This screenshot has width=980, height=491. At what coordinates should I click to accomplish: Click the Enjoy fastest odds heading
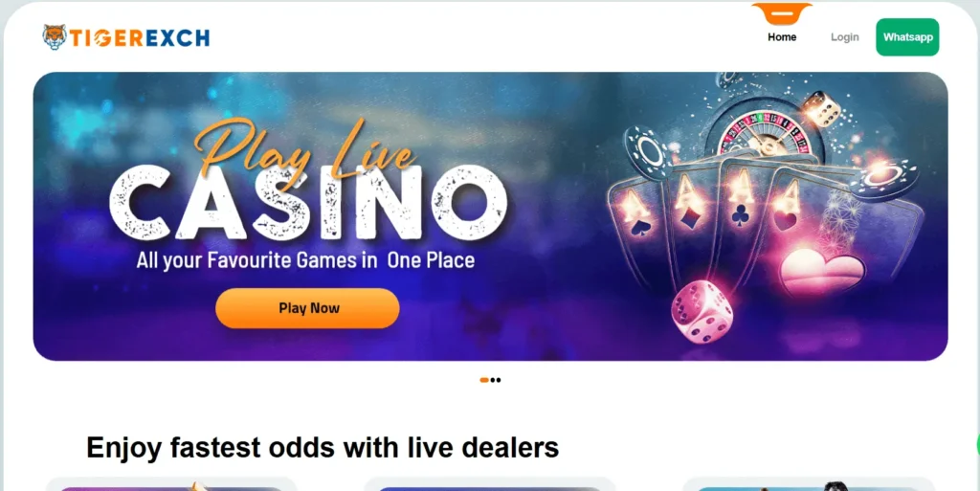[x=323, y=447]
